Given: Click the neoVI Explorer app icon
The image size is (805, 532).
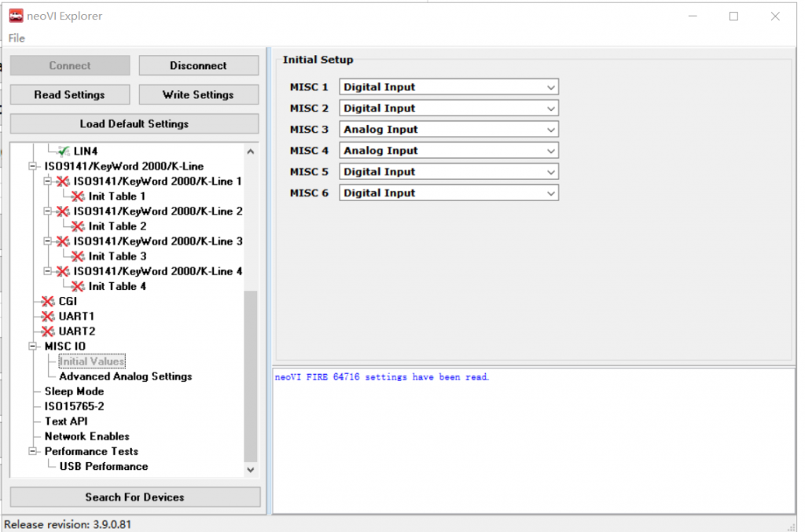Looking at the screenshot, I should (16, 16).
